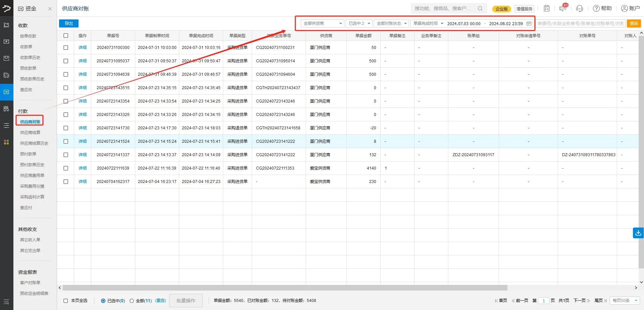Image resolution: width=644 pixels, height=310 pixels.
Task: Go to 客户对账单 in the side menu
Action: click(30, 283)
